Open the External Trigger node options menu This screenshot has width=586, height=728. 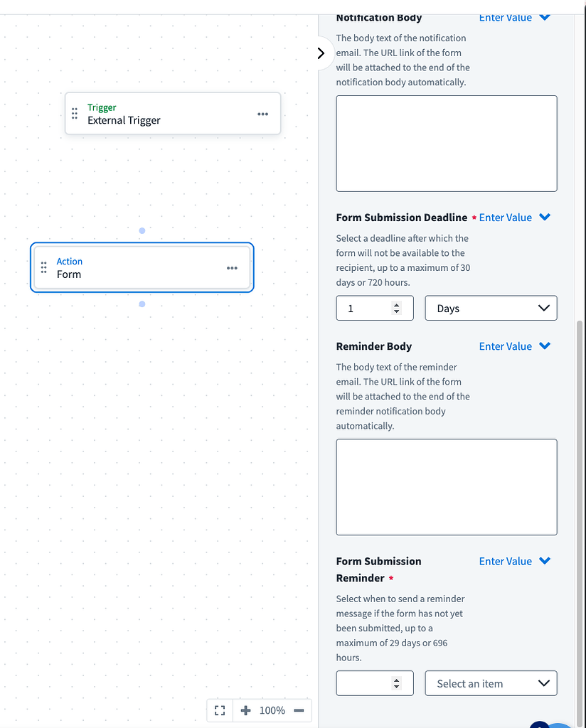(x=263, y=113)
